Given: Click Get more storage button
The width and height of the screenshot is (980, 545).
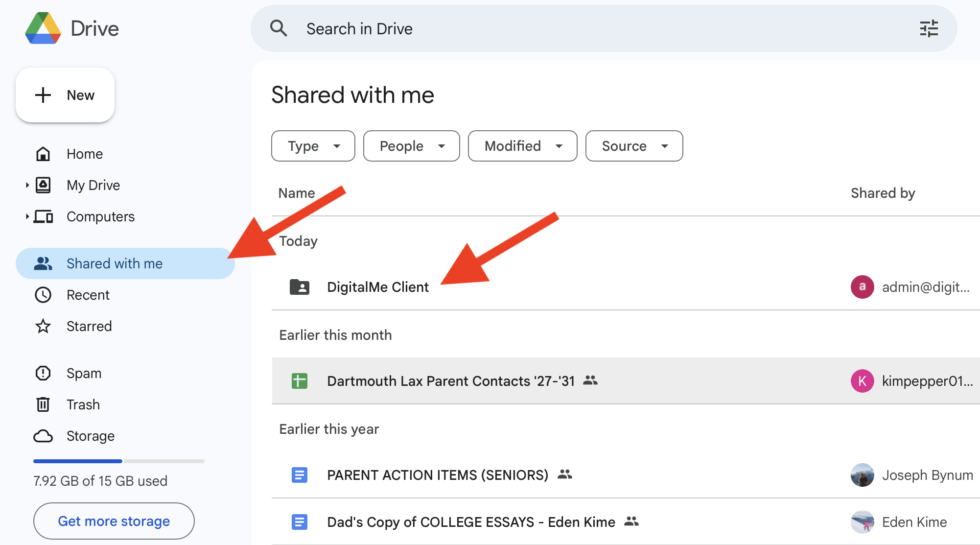Looking at the screenshot, I should click(114, 521).
